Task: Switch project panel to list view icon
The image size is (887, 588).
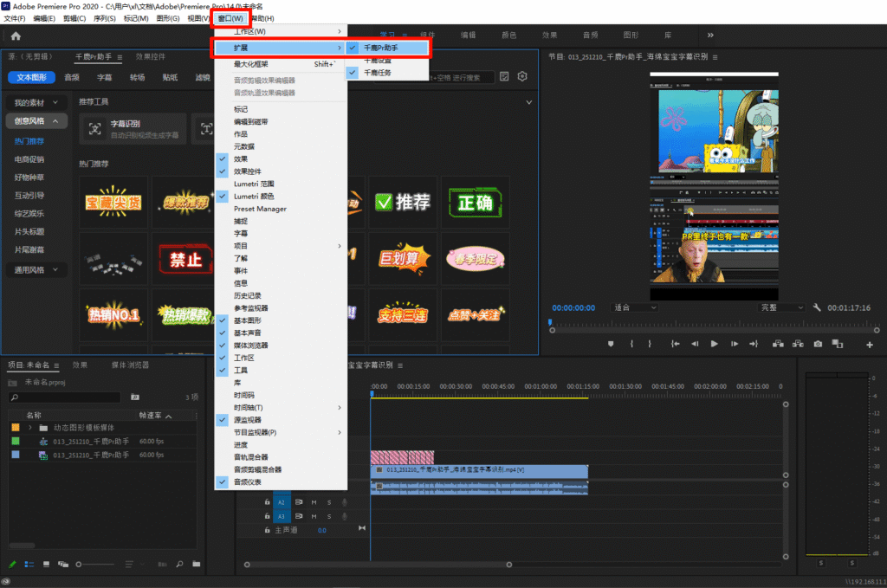Action: coord(28,565)
